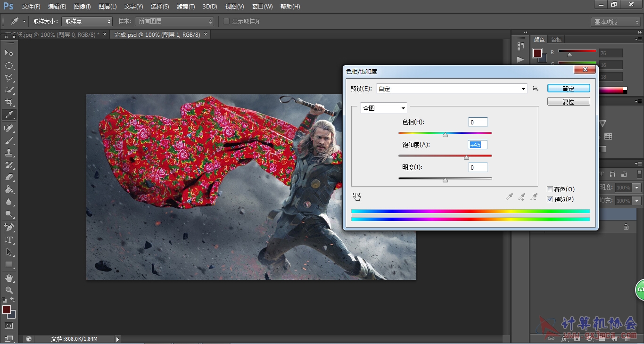Switch to the 完成.psd document tab

[157, 35]
